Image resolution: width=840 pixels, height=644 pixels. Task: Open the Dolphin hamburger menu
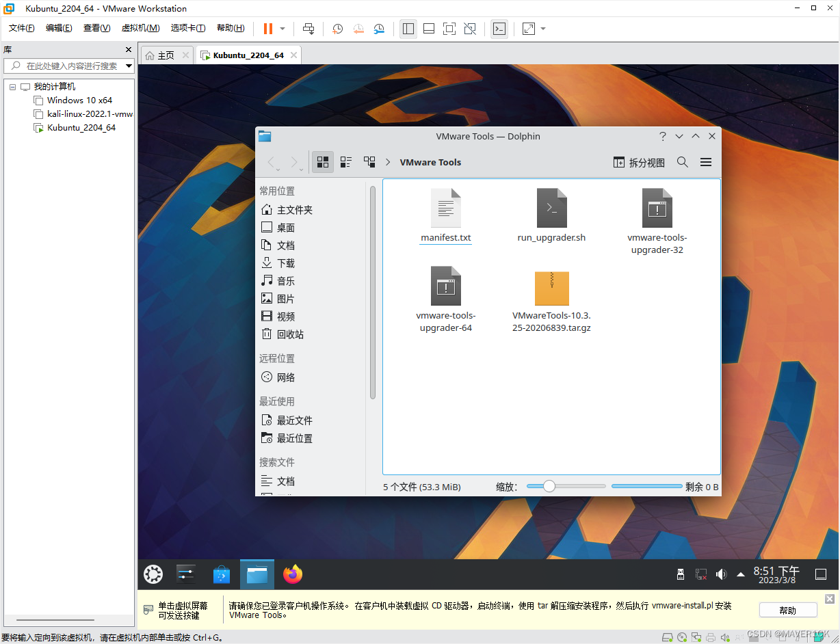706,162
